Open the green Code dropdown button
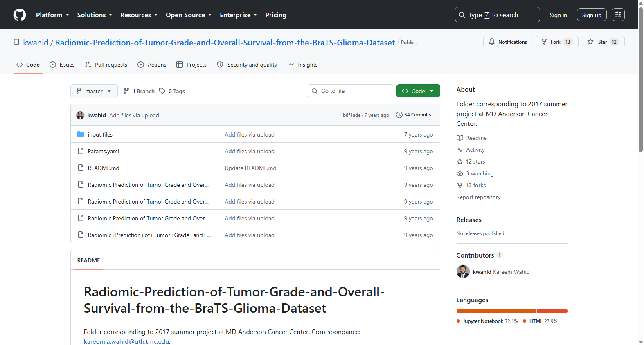Image resolution: width=644 pixels, height=345 pixels. (x=418, y=91)
